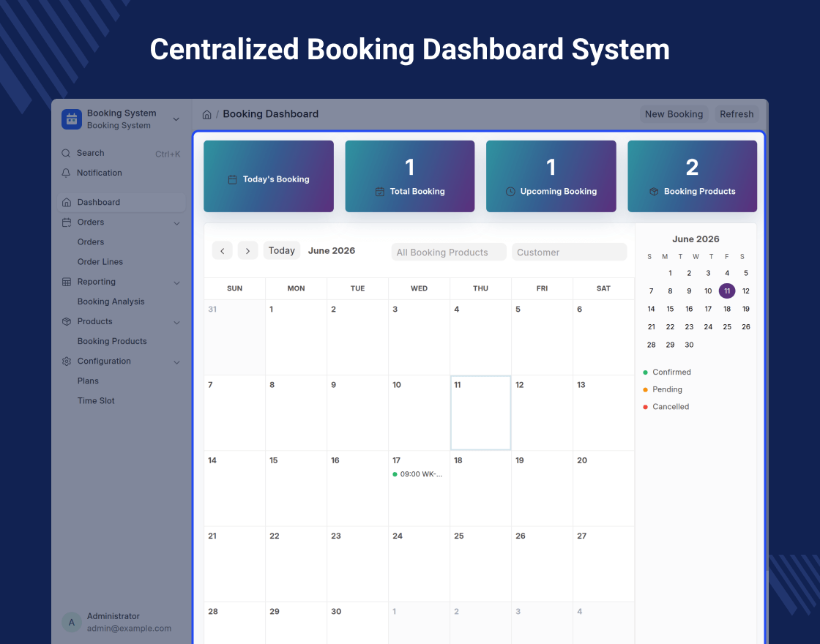The image size is (820, 644).
Task: Click calendar icon on Today's Booking card
Action: tap(233, 180)
